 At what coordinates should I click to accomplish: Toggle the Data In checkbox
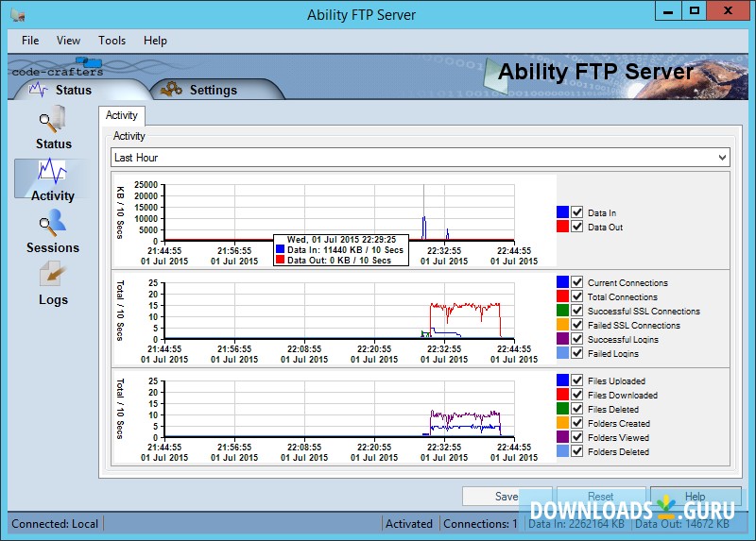(577, 212)
